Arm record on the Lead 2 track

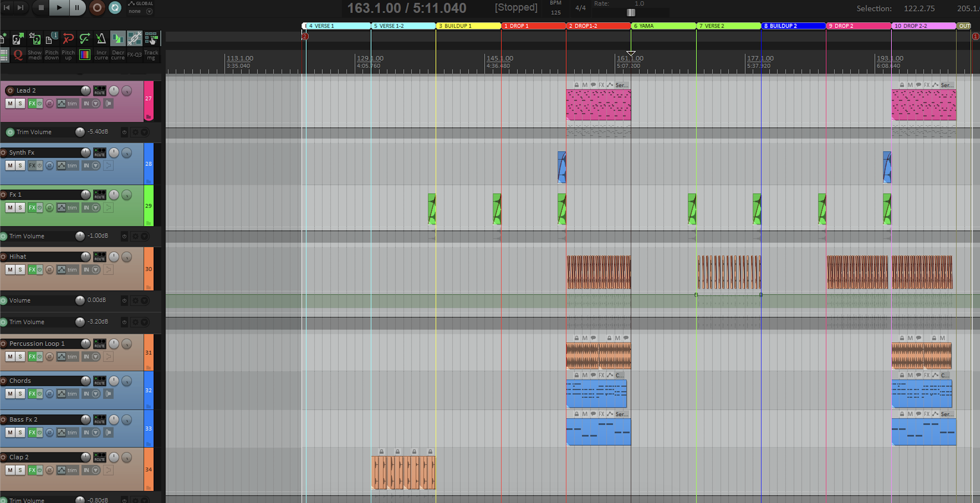pyautogui.click(x=10, y=90)
